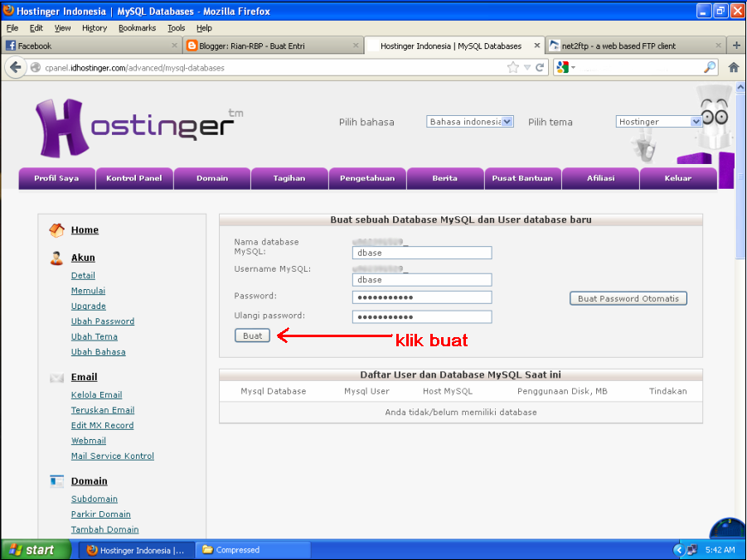This screenshot has height=560, width=747.
Task: Open Pengetahuan navigation tab
Action: point(367,178)
